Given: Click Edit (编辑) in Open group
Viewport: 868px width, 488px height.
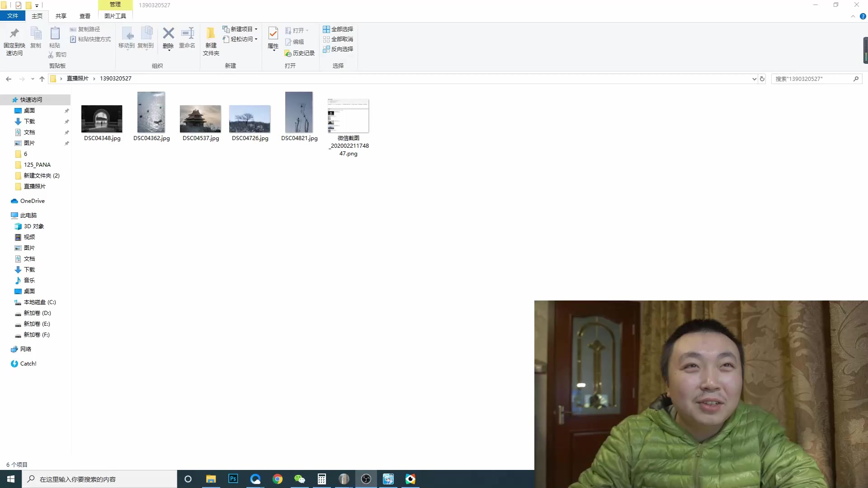Looking at the screenshot, I should tap(295, 42).
